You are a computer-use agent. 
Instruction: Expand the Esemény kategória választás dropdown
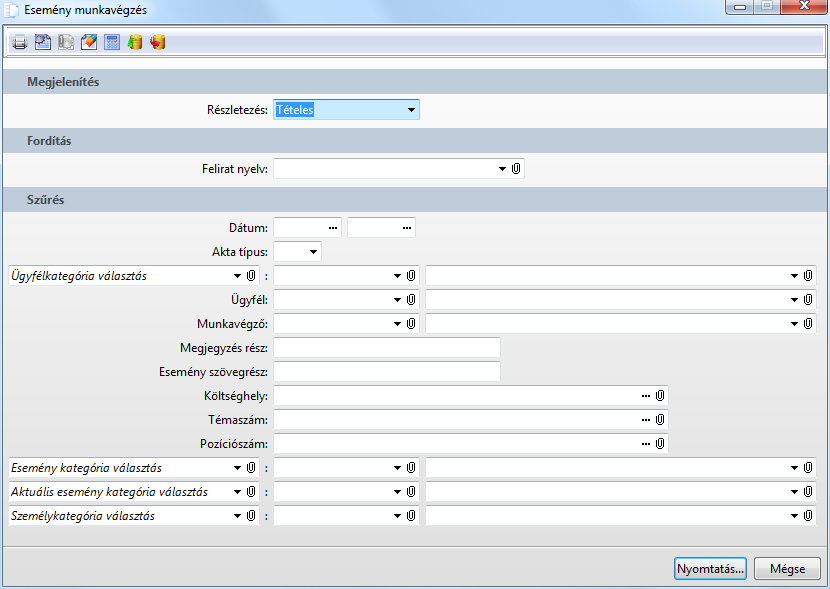point(238,468)
